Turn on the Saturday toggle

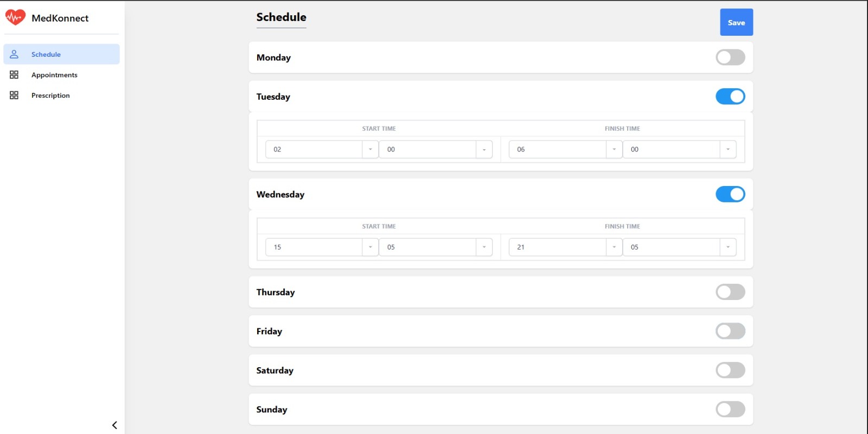(730, 370)
